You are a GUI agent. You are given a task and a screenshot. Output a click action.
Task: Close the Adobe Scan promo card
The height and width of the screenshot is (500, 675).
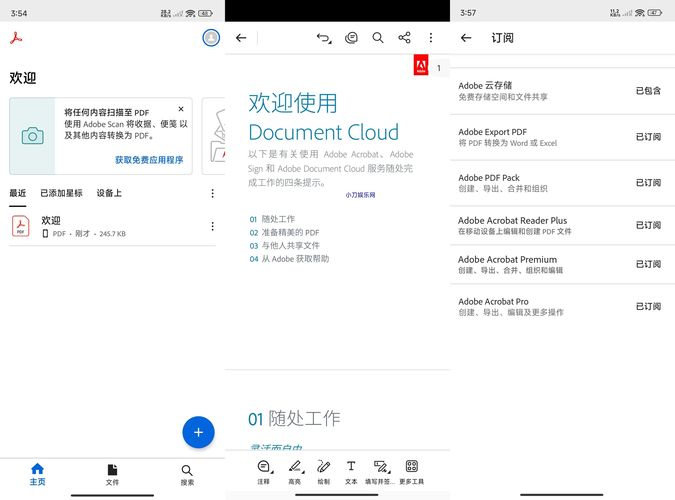point(181,109)
